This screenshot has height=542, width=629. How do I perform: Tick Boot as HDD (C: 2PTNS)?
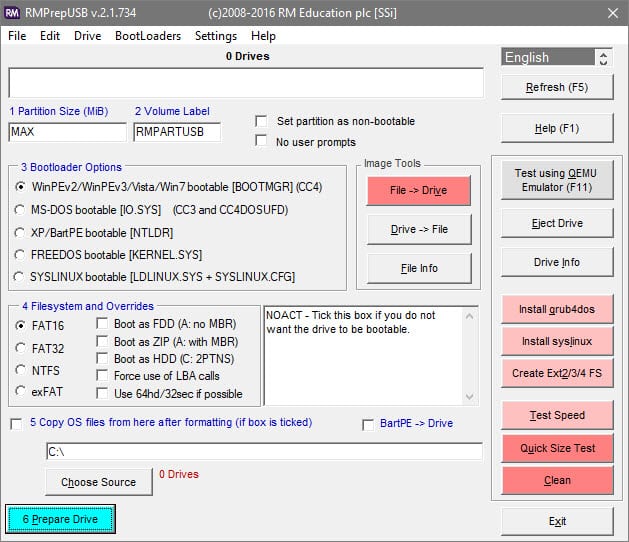(102, 358)
